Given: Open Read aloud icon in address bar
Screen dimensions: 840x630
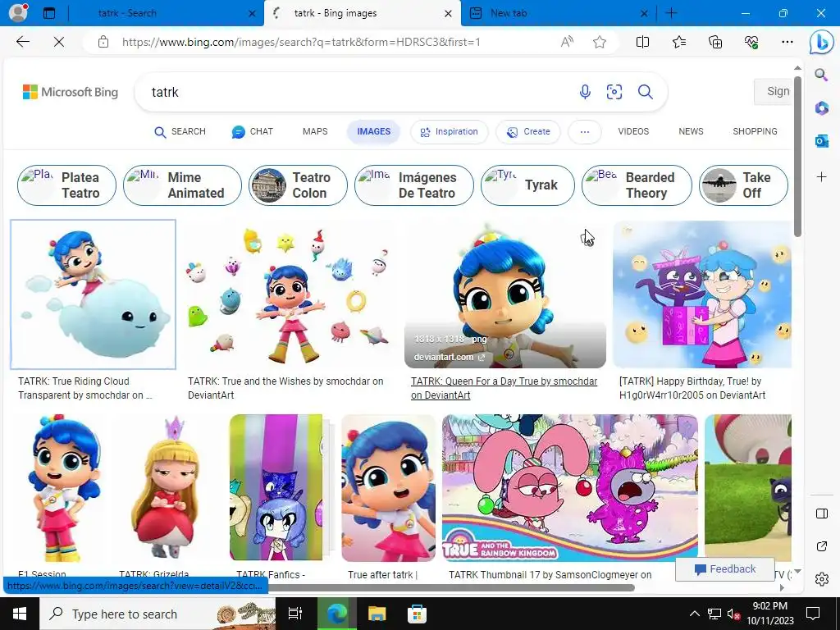Looking at the screenshot, I should pyautogui.click(x=567, y=42).
